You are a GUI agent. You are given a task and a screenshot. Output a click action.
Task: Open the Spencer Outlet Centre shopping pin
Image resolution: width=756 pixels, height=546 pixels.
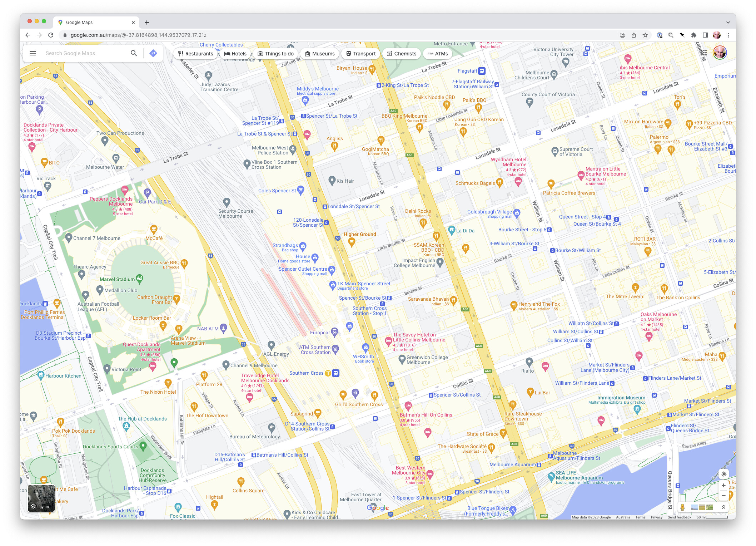(x=332, y=270)
